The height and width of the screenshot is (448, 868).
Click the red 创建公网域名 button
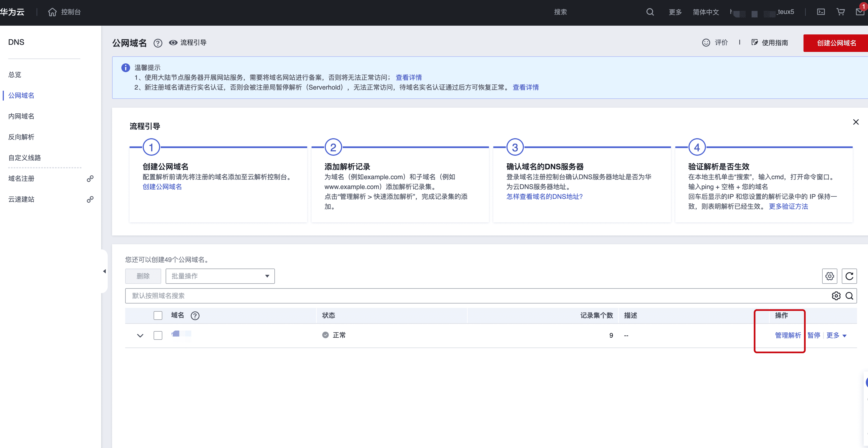[836, 43]
